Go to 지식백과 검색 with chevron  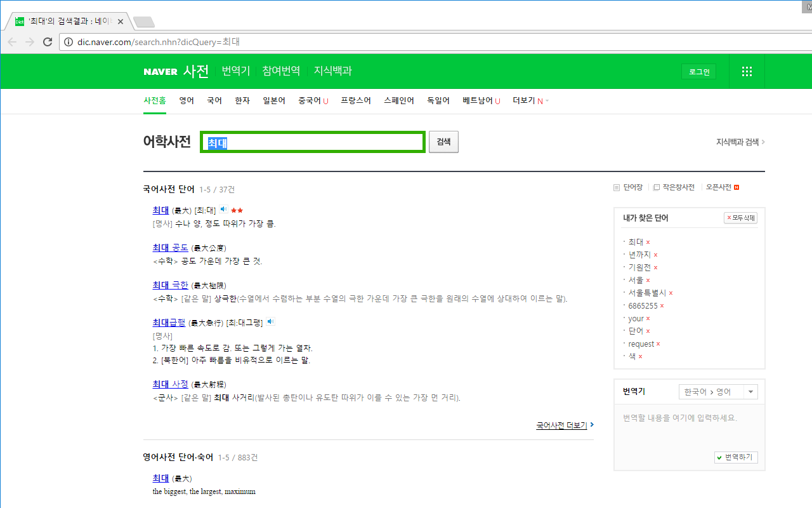(740, 142)
